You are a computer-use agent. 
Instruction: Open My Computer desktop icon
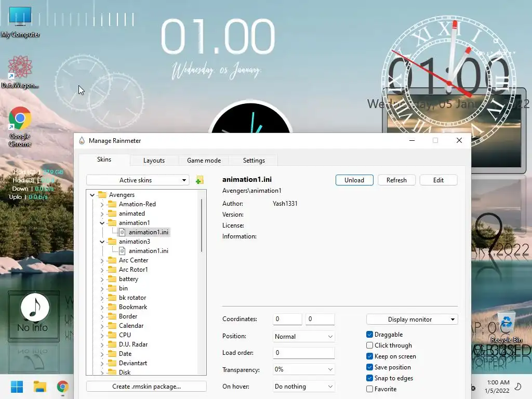(x=20, y=22)
